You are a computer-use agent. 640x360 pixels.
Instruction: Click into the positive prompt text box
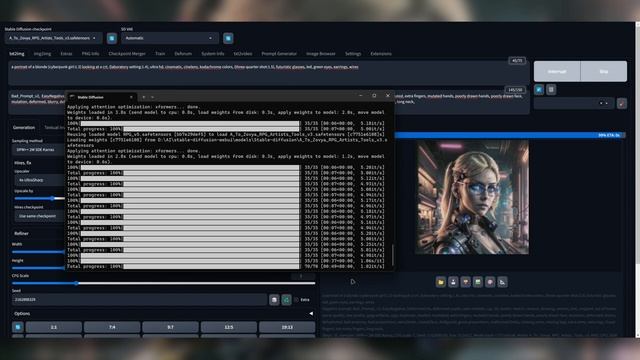coord(269,73)
